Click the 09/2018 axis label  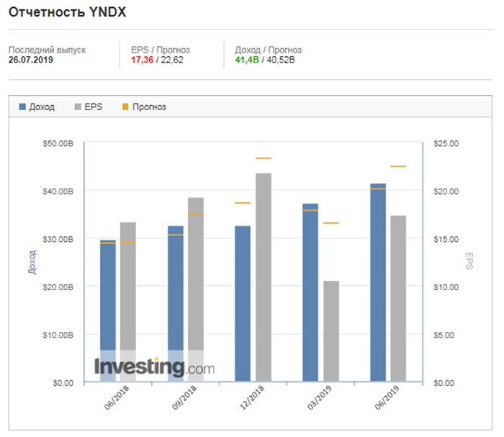pos(184,397)
